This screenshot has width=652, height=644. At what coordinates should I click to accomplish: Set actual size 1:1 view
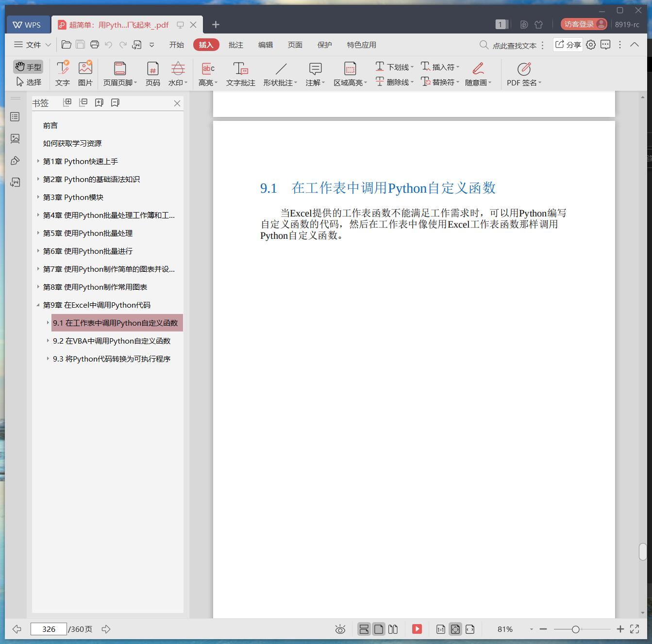point(441,629)
